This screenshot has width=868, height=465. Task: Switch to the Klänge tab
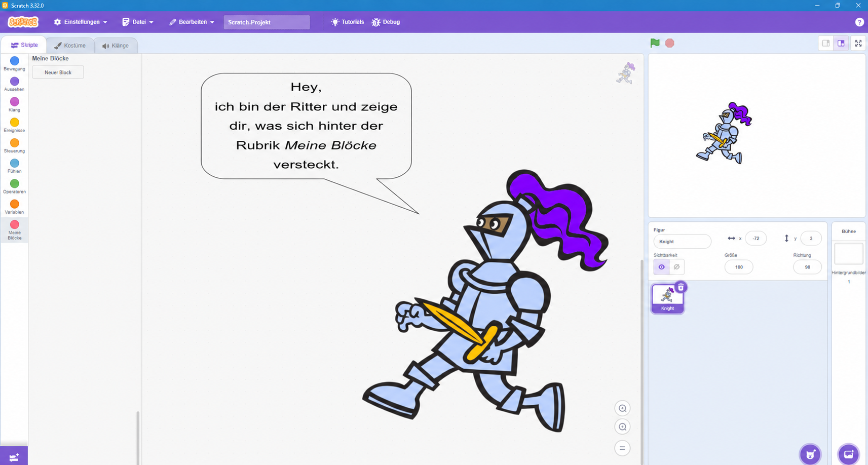(116, 45)
